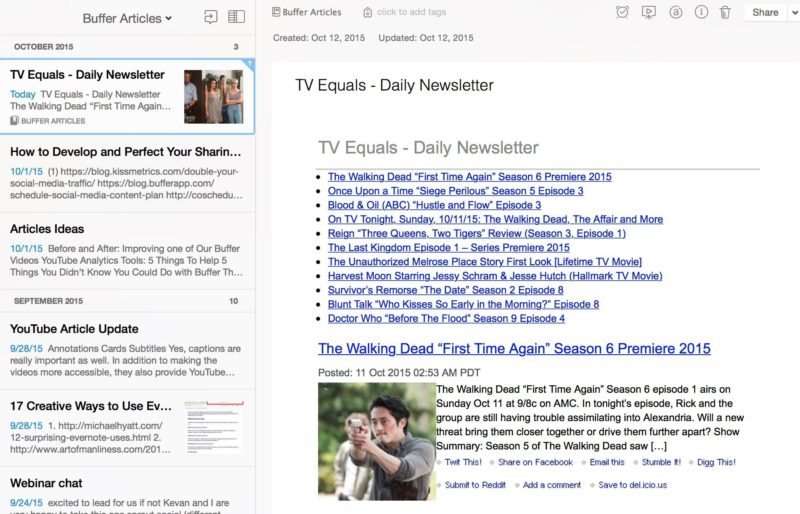
Task: Open note 'How to Develop and Perfect Your Sharin...'
Action: click(128, 174)
